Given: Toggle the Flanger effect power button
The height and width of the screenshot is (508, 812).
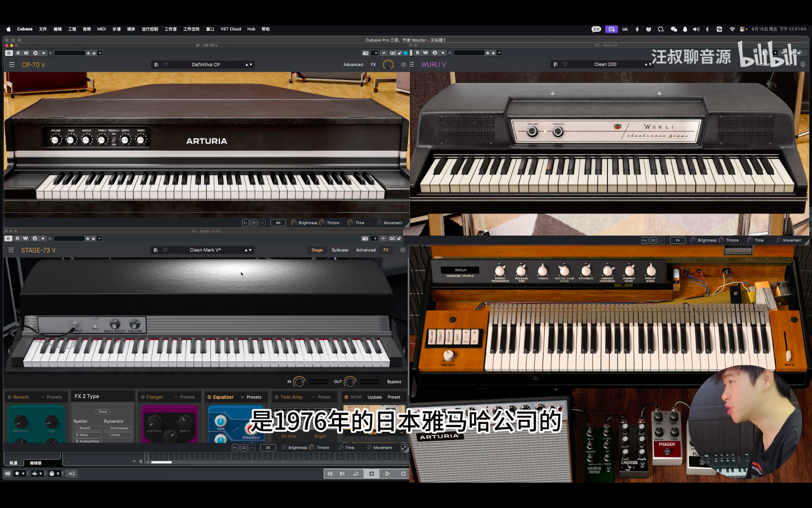Looking at the screenshot, I should point(143,397).
